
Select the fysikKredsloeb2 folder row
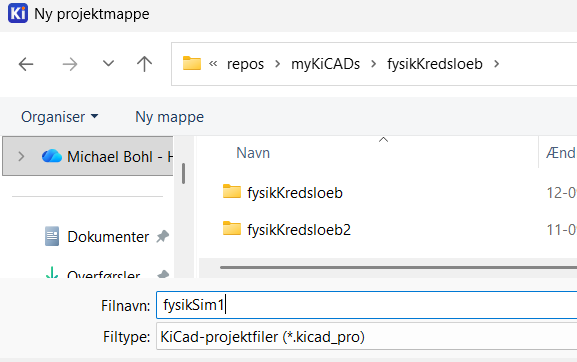coord(299,230)
